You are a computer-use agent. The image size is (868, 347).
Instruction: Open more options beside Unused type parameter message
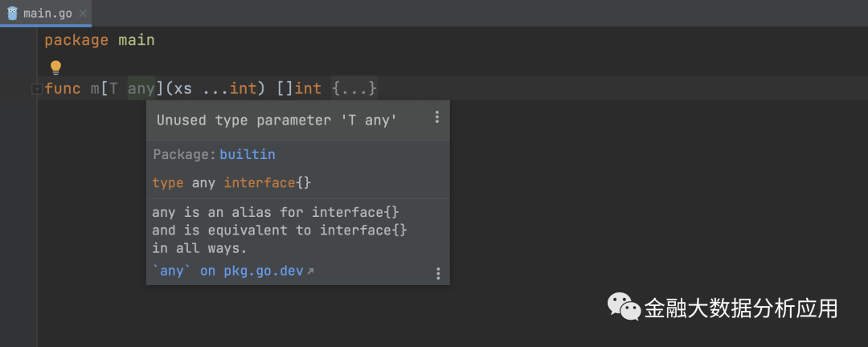pyautogui.click(x=437, y=117)
